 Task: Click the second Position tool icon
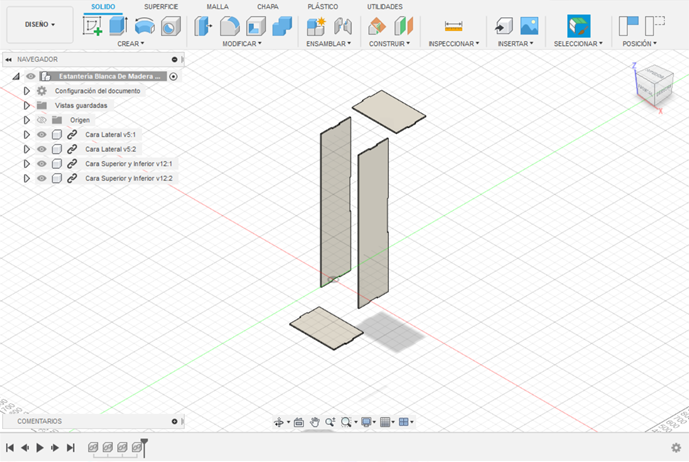655,26
